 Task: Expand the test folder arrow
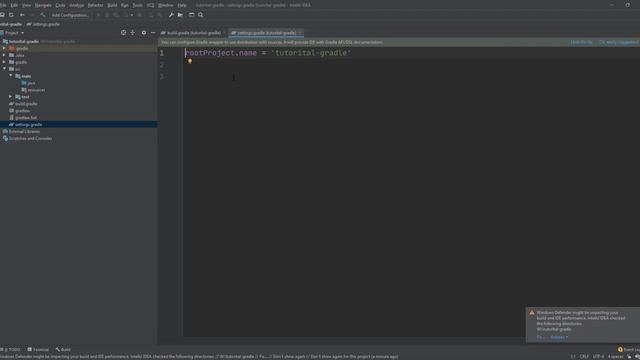pyautogui.click(x=11, y=97)
